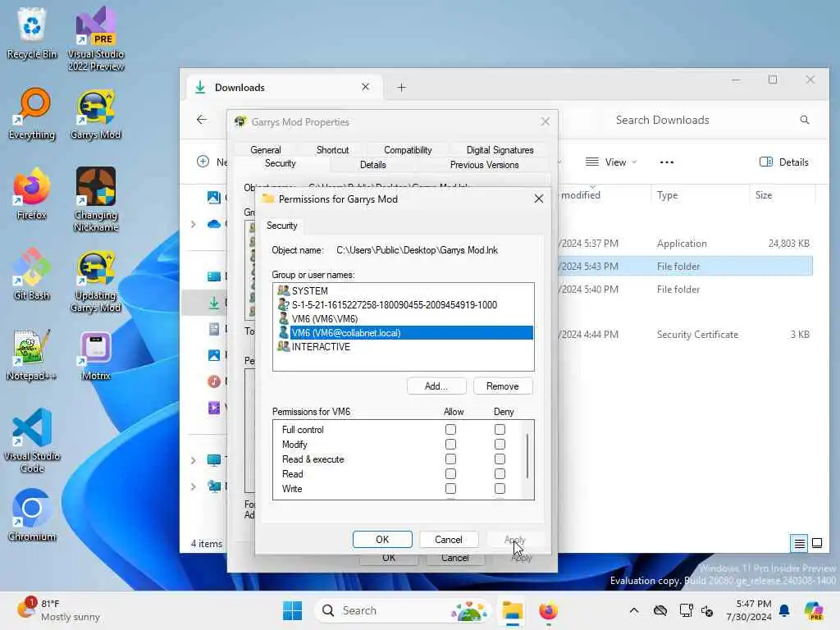Click the permissions list vertical scrollbar
This screenshot has width=840, height=630.
[x=527, y=456]
